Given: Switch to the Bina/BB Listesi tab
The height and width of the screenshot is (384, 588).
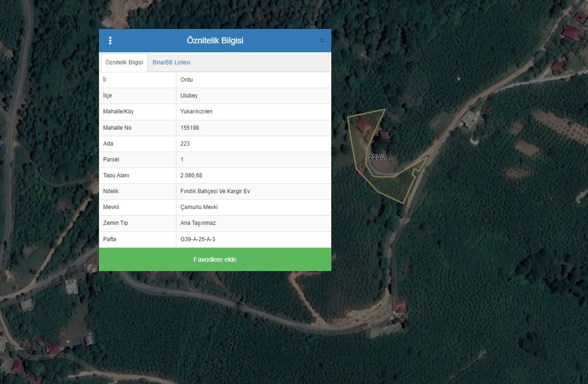Looking at the screenshot, I should click(171, 63).
